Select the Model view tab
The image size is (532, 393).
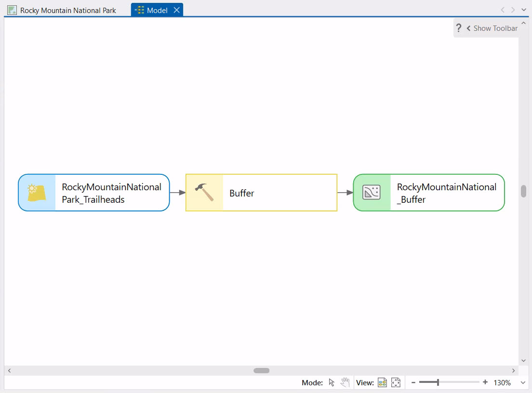[157, 10]
